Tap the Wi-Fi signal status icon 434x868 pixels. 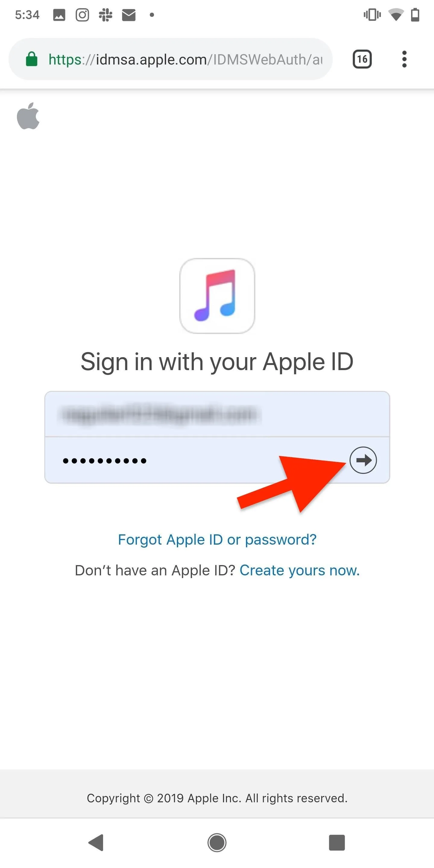click(396, 15)
